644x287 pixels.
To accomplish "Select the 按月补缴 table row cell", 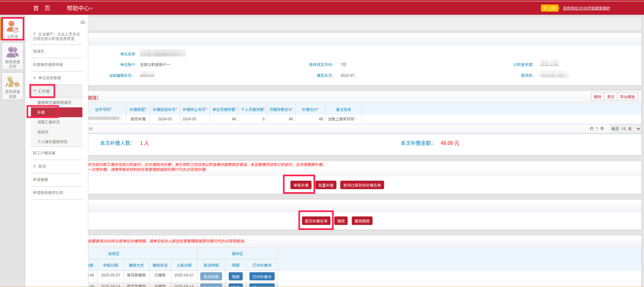I will (138, 119).
